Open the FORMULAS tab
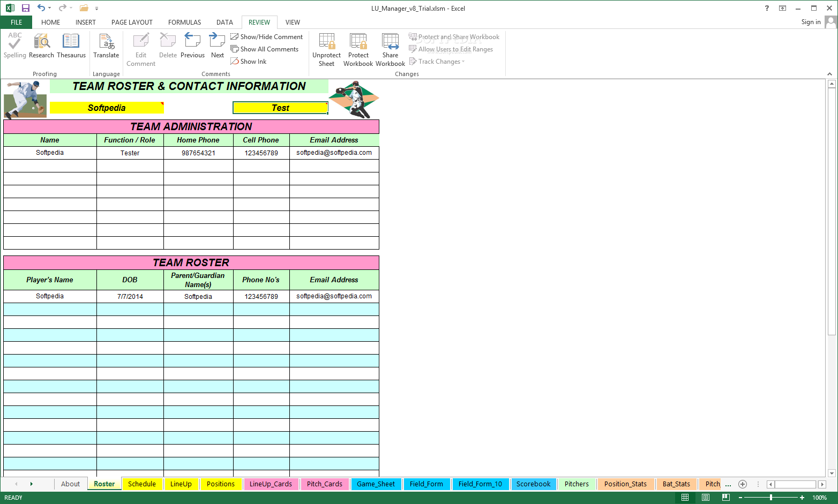Viewport: 838px width, 504px height. (x=184, y=22)
